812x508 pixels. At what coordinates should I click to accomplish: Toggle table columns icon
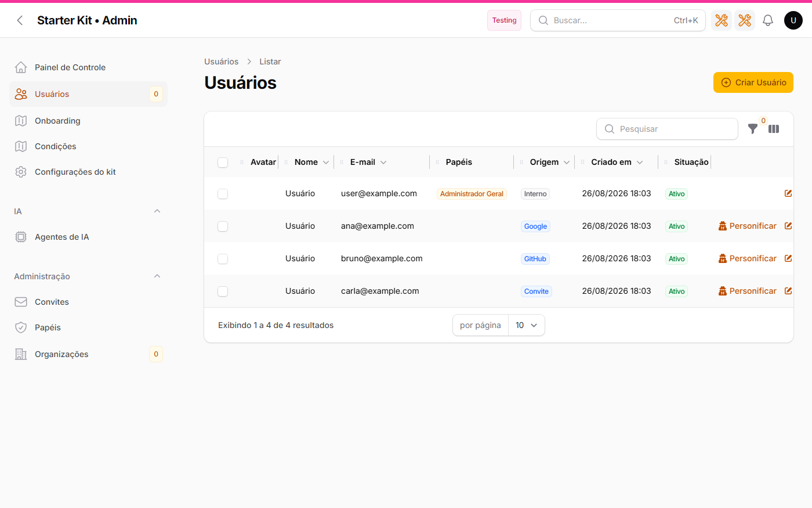tap(774, 129)
